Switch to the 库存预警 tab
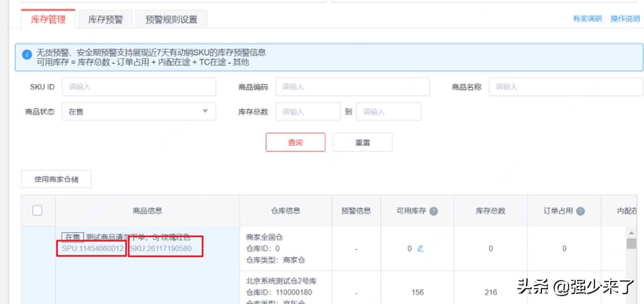The image size is (644, 304). click(105, 19)
